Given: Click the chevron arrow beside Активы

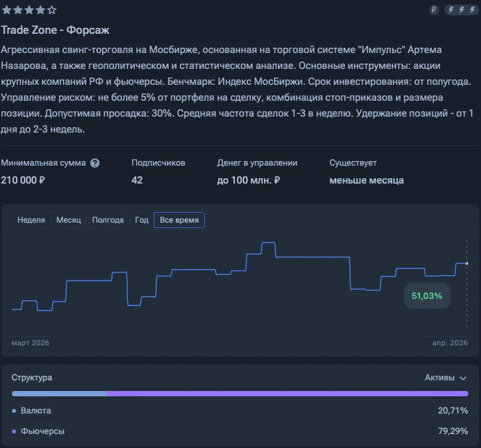Looking at the screenshot, I should 463,378.
